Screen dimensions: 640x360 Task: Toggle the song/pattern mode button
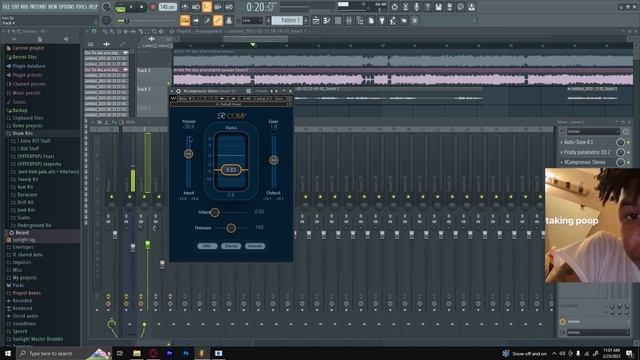point(120,7)
